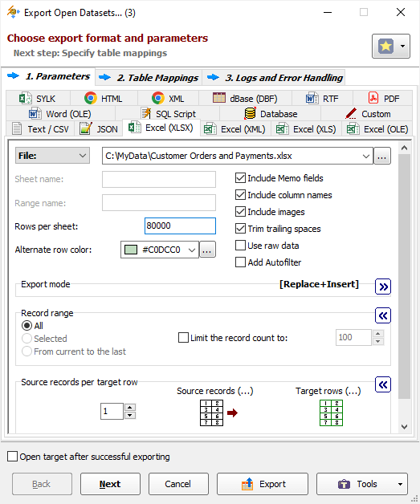The image size is (420, 504).
Task: Increase record count limit spinner up
Action: pos(378,334)
